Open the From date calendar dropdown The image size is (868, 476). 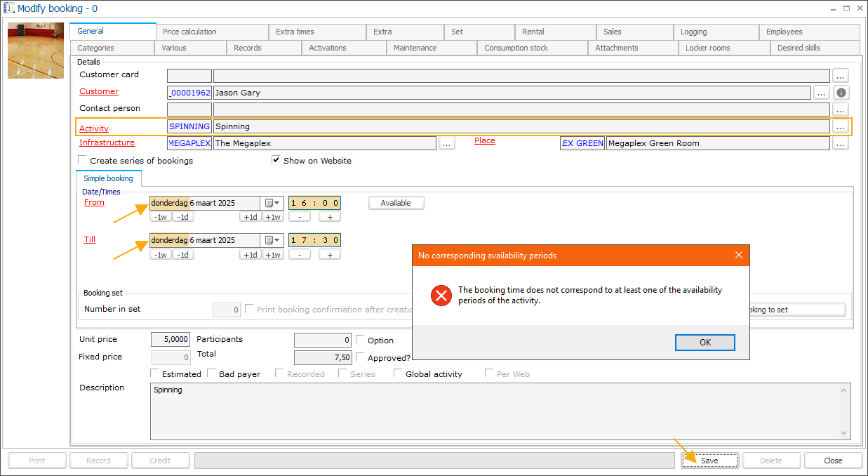pos(272,203)
